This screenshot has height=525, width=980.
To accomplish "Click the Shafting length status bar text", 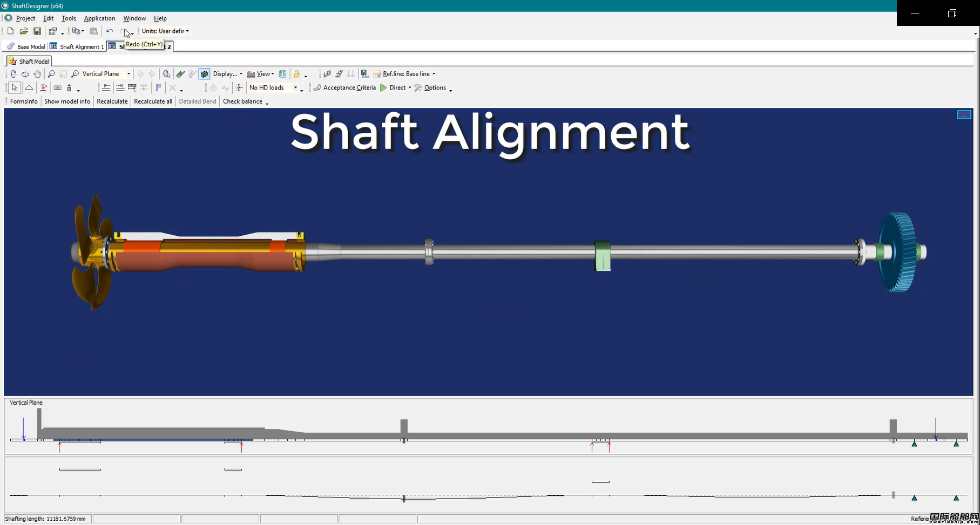I will 45,519.
